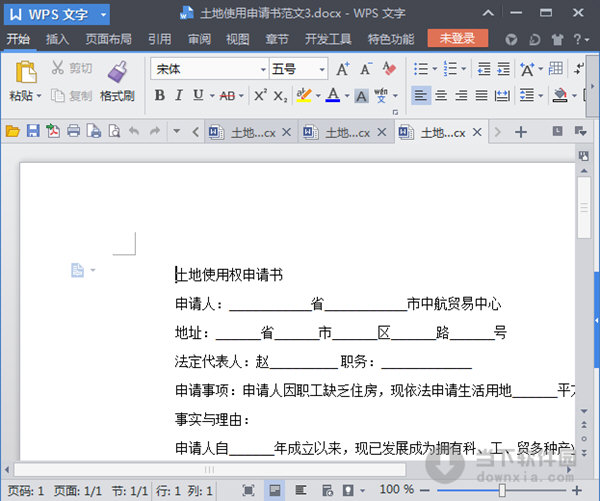Open print preview

(114, 131)
